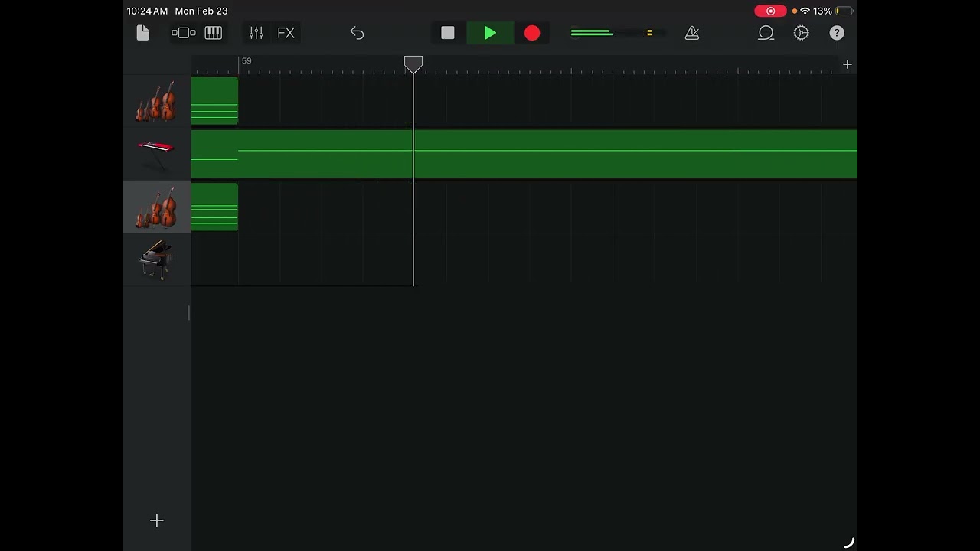
Task: Start playback with the green Play button
Action: (x=490, y=33)
